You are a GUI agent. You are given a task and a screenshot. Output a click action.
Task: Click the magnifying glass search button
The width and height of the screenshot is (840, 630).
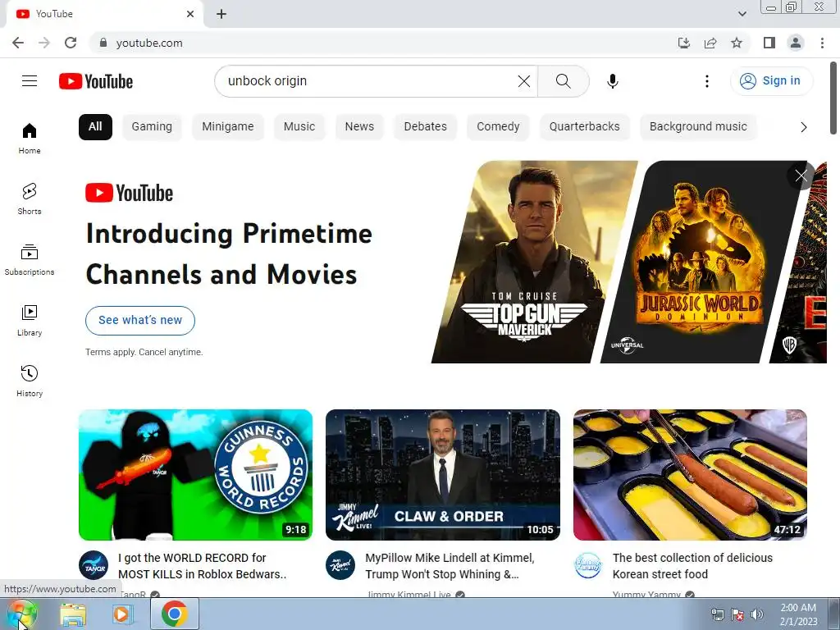coord(563,81)
